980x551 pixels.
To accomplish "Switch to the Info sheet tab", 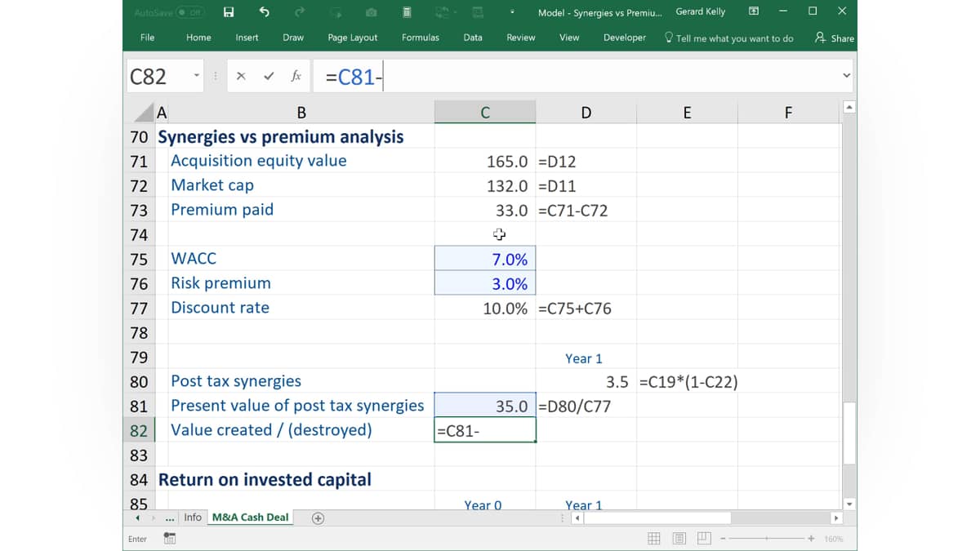I will [193, 518].
